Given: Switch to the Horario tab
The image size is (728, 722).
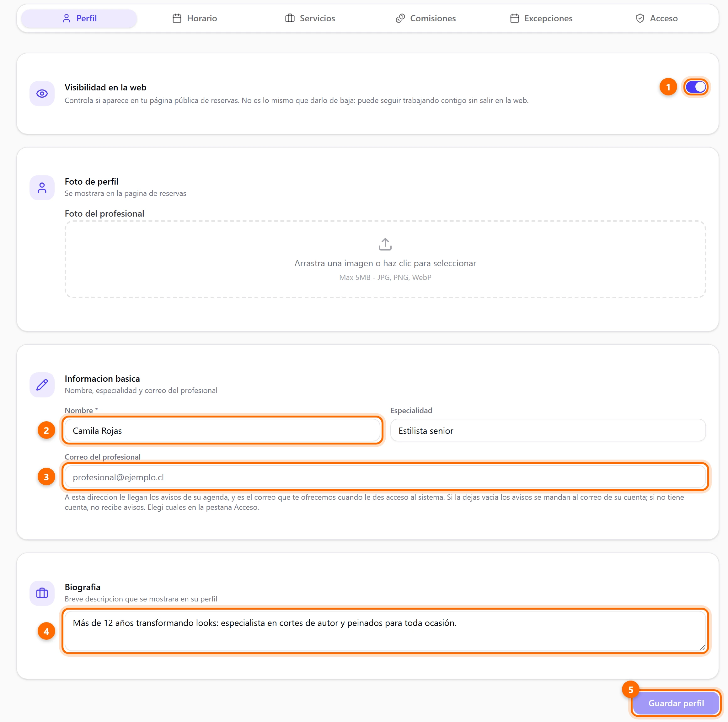Looking at the screenshot, I should (x=195, y=19).
